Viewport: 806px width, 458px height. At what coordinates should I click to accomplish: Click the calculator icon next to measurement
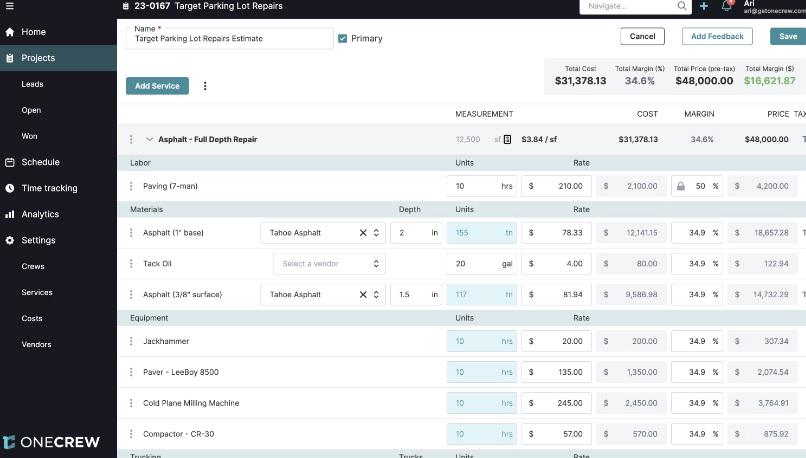pos(508,140)
